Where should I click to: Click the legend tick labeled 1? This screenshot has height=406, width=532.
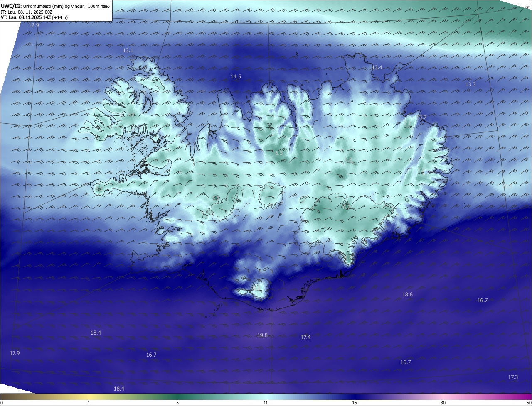tap(89, 403)
